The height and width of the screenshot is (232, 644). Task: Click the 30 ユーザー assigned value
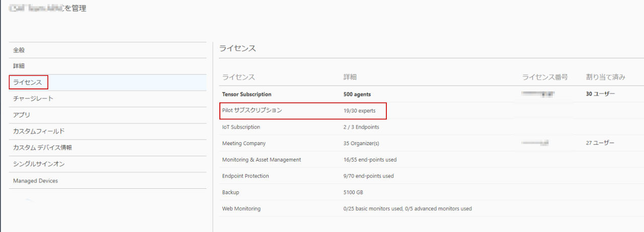click(x=600, y=94)
